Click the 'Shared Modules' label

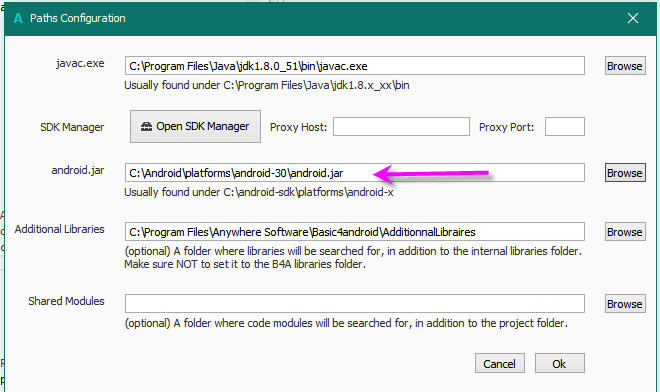click(x=66, y=301)
